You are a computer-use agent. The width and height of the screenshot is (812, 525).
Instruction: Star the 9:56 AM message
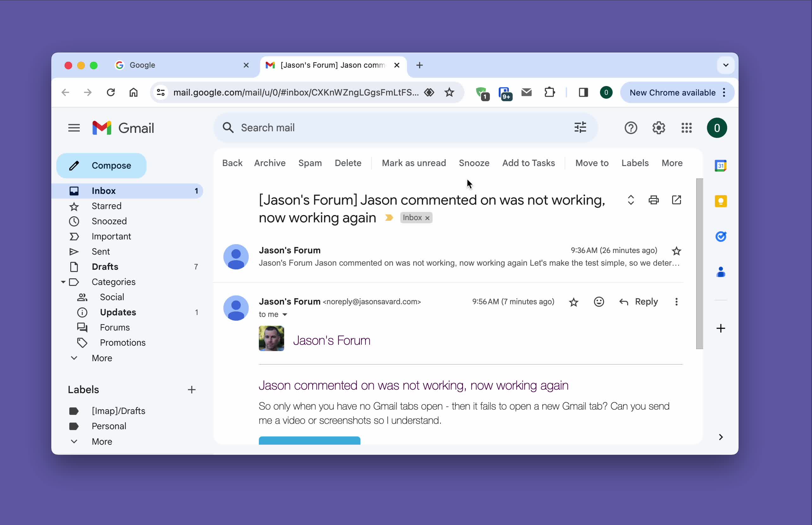574,302
